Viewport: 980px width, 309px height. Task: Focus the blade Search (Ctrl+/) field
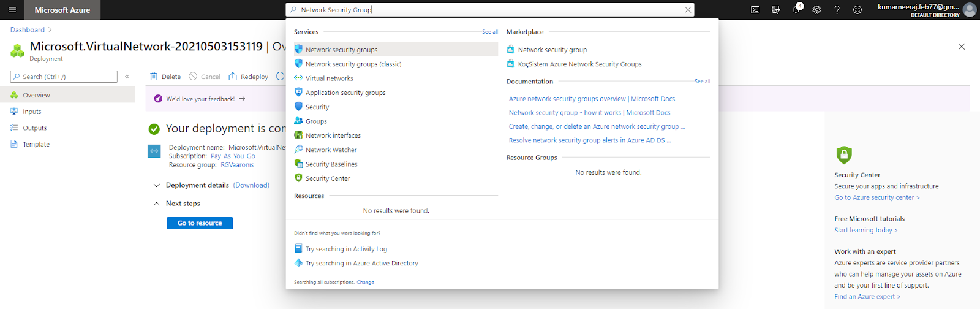[x=64, y=77]
